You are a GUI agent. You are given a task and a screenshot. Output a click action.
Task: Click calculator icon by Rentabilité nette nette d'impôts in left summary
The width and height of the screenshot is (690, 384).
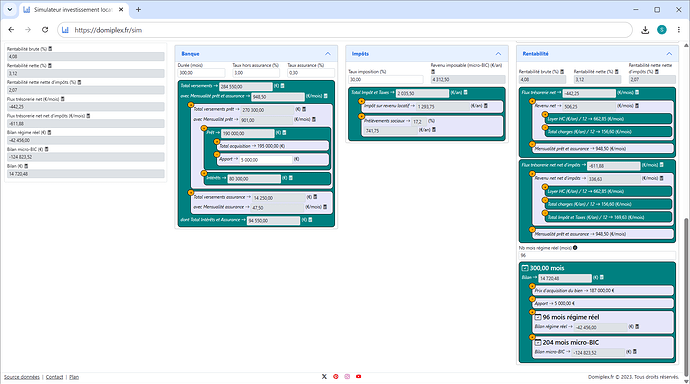pyautogui.click(x=79, y=82)
